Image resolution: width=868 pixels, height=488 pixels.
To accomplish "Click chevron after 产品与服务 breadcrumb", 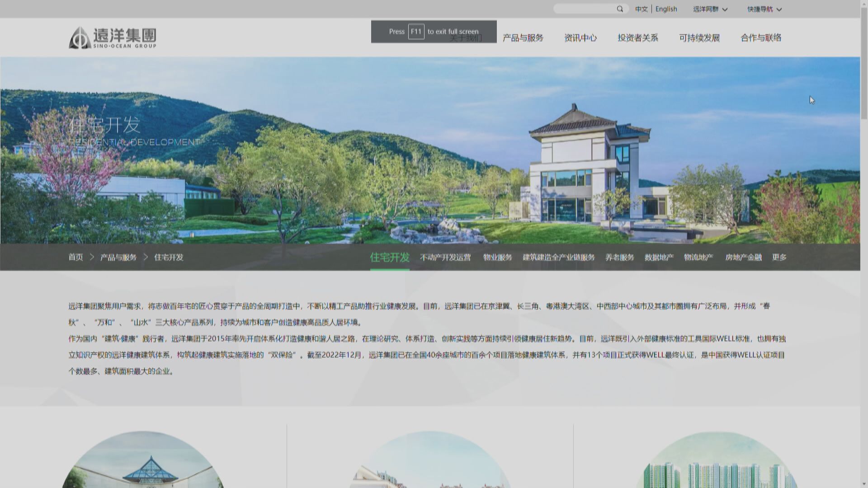I will click(x=146, y=257).
